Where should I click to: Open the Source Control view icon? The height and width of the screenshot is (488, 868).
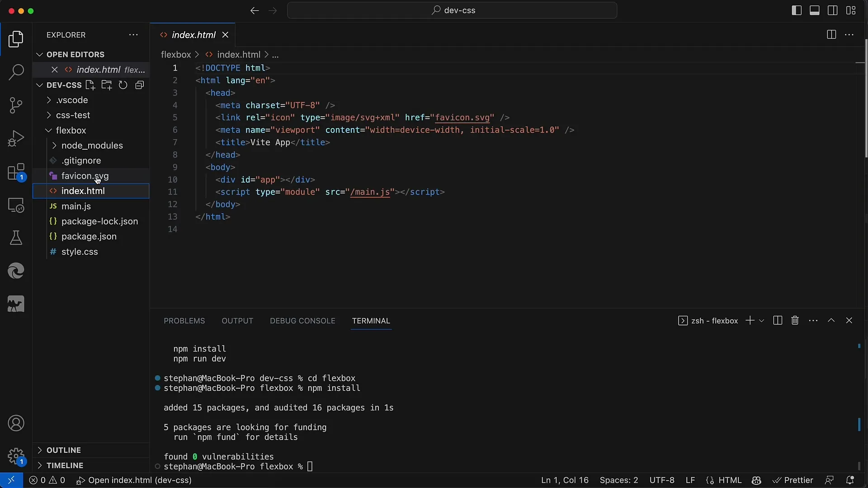tap(16, 105)
